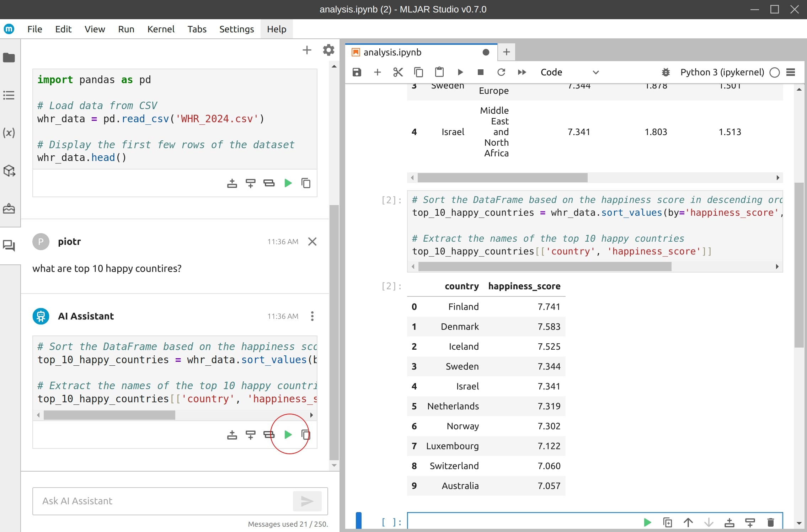Open the notebook hamburger menu icon
This screenshot has height=532, width=807.
790,72
